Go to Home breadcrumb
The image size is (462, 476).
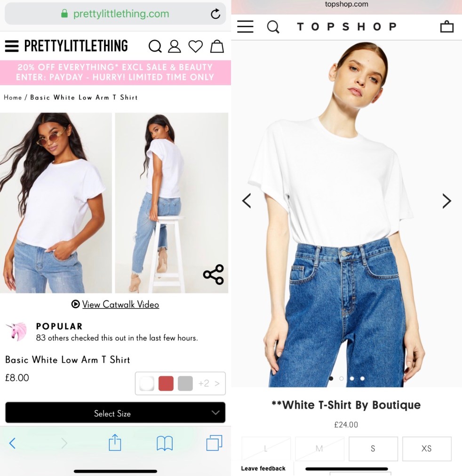pyautogui.click(x=13, y=97)
